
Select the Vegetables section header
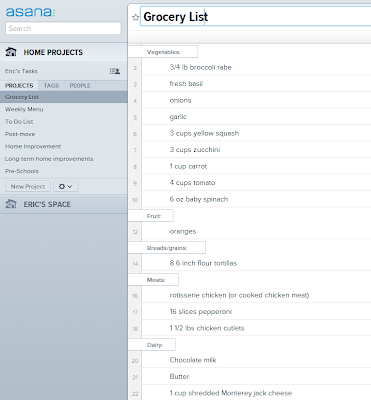pos(163,52)
